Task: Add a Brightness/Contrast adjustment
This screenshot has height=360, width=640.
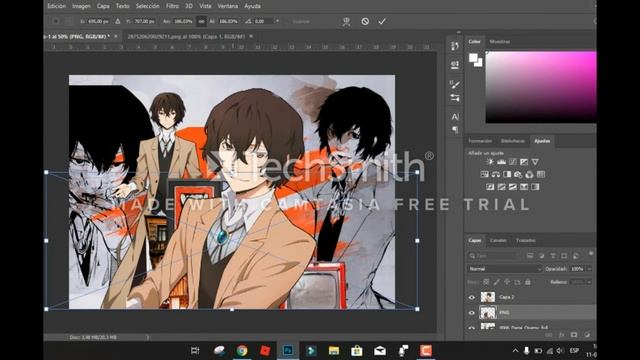Action: pyautogui.click(x=490, y=162)
